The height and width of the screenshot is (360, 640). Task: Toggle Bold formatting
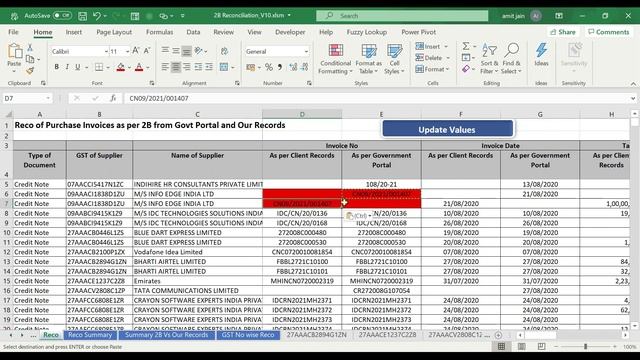[x=56, y=67]
